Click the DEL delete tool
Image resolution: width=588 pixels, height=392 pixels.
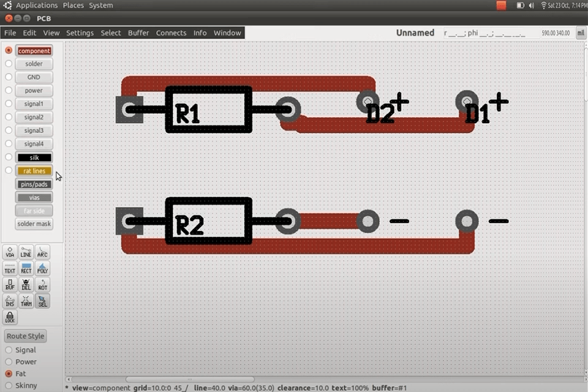(26, 285)
